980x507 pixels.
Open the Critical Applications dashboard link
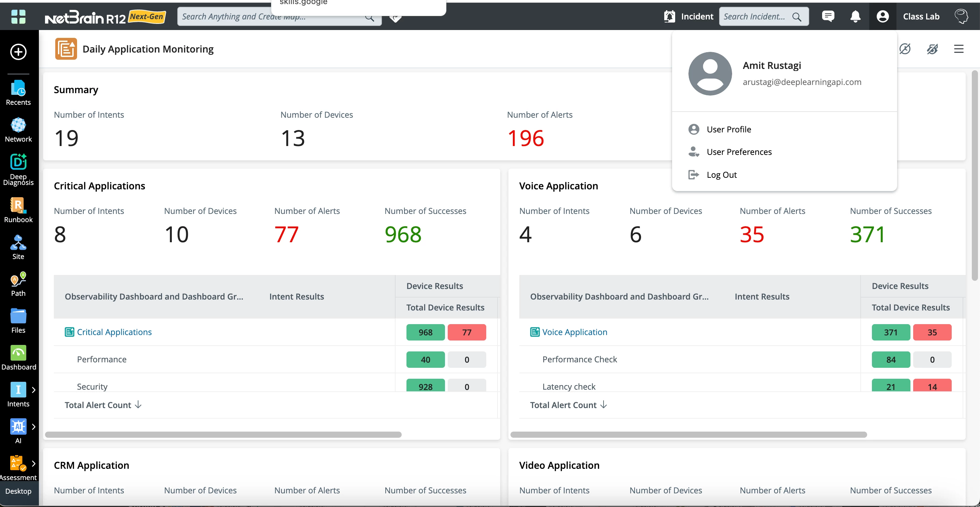point(114,332)
